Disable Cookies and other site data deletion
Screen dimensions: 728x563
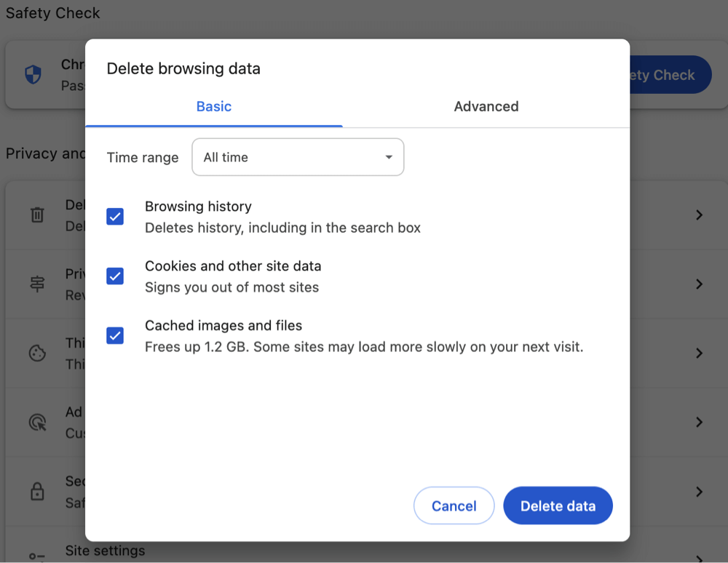click(x=114, y=276)
